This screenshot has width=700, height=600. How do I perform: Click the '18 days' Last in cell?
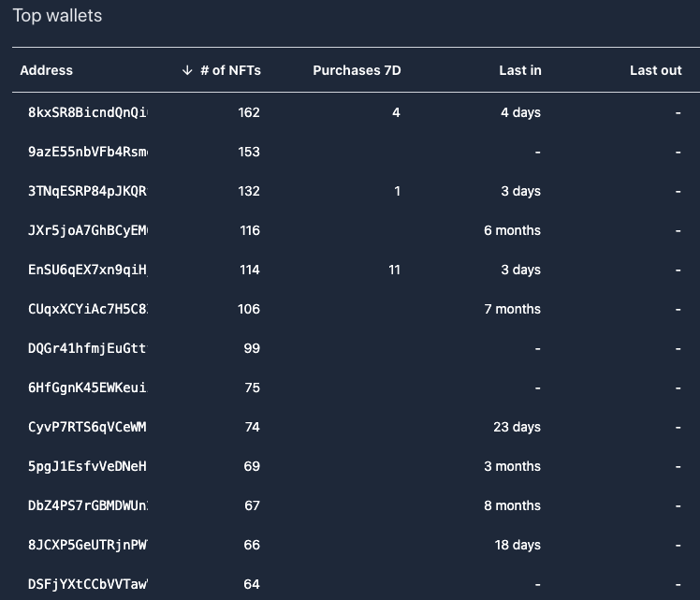click(x=518, y=545)
